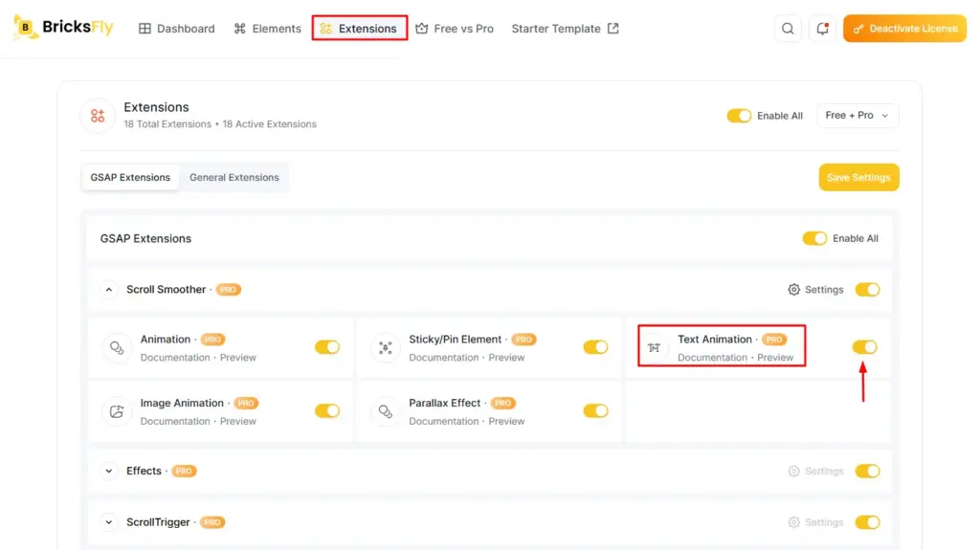The width and height of the screenshot is (980, 550).
Task: Open Starter Template link
Action: click(565, 28)
